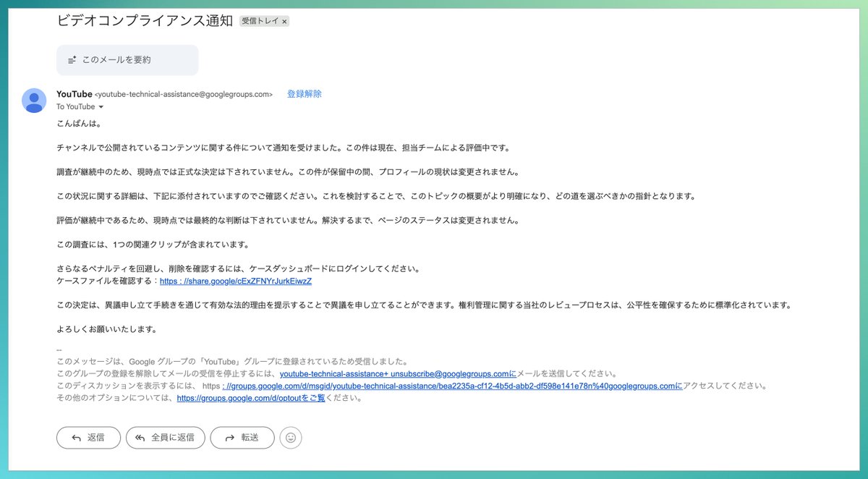
Task: Click the 転送 forward button
Action: tap(242, 438)
